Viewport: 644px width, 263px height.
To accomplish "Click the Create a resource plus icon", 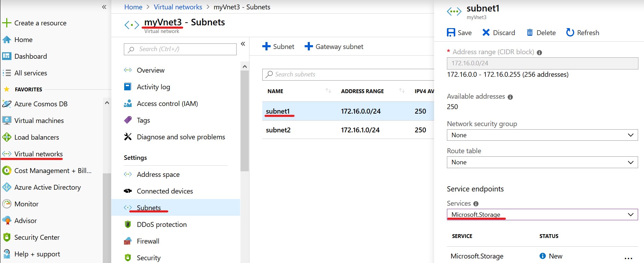I will (7, 23).
